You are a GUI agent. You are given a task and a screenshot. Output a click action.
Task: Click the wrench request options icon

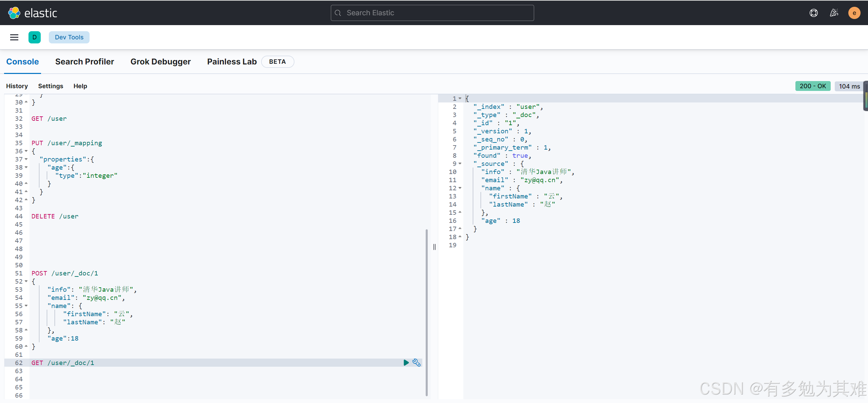pyautogui.click(x=417, y=363)
